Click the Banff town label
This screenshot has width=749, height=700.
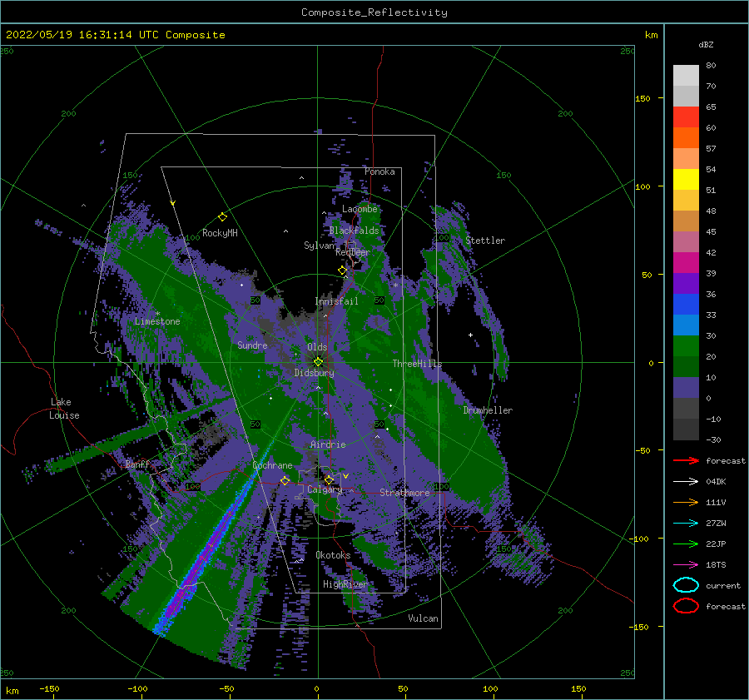(137, 464)
